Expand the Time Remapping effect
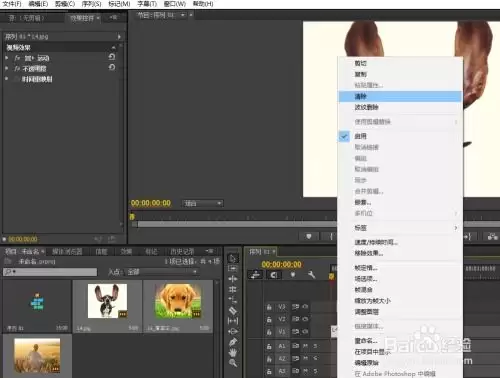The image size is (500, 378). pos(7,79)
